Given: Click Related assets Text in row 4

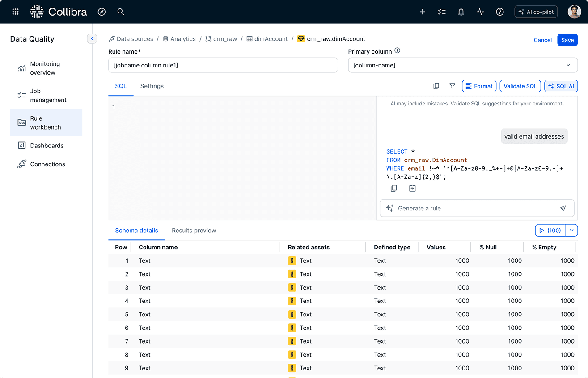Looking at the screenshot, I should 305,301.
